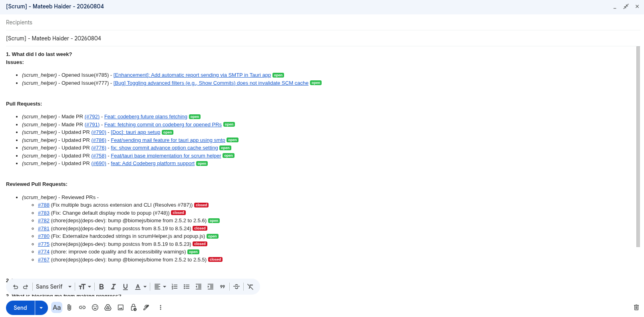Insert files using Google Drive

click(108, 307)
